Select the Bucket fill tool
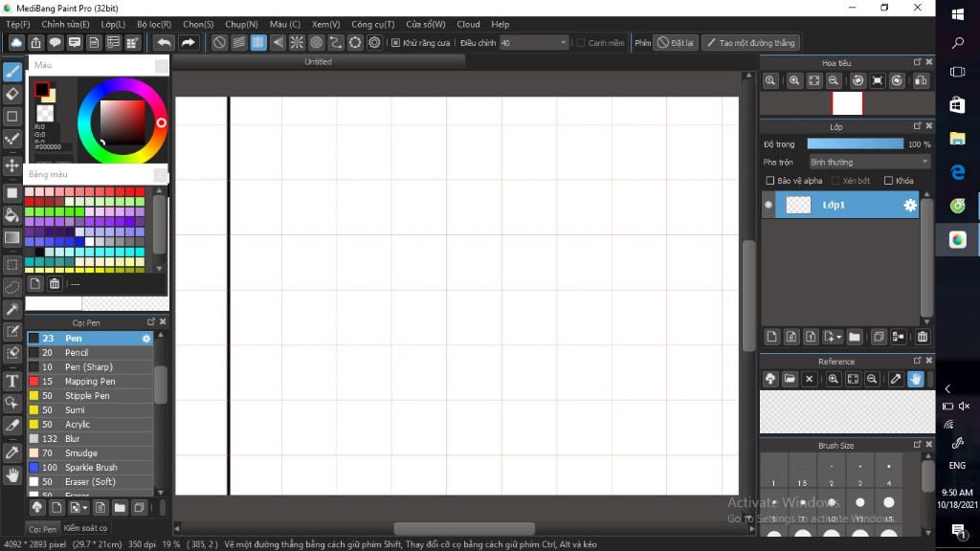 click(x=11, y=215)
